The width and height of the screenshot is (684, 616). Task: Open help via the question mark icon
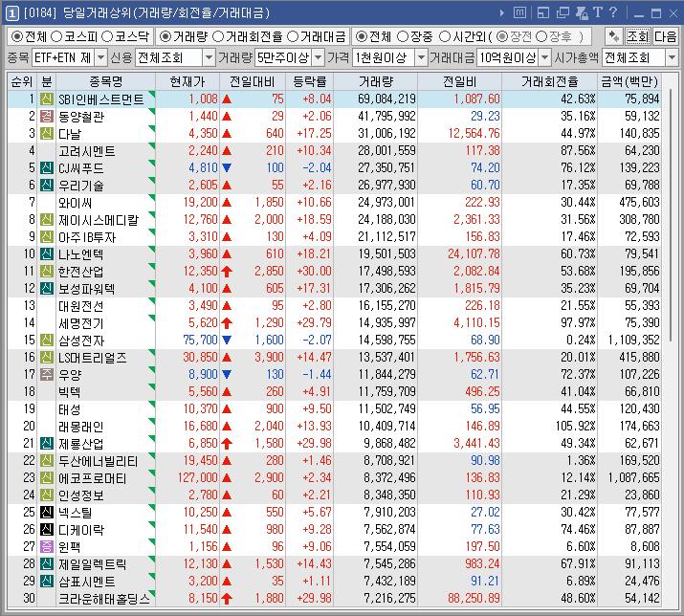(613, 12)
